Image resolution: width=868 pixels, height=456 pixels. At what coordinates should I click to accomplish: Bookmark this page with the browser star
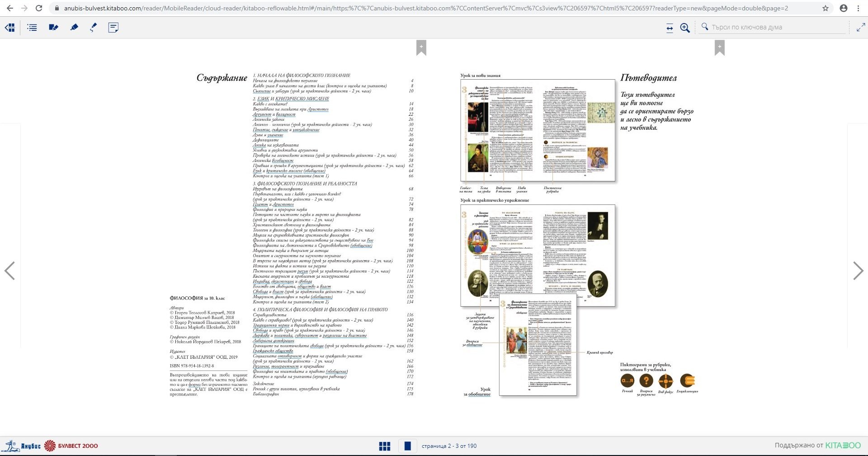pyautogui.click(x=826, y=8)
